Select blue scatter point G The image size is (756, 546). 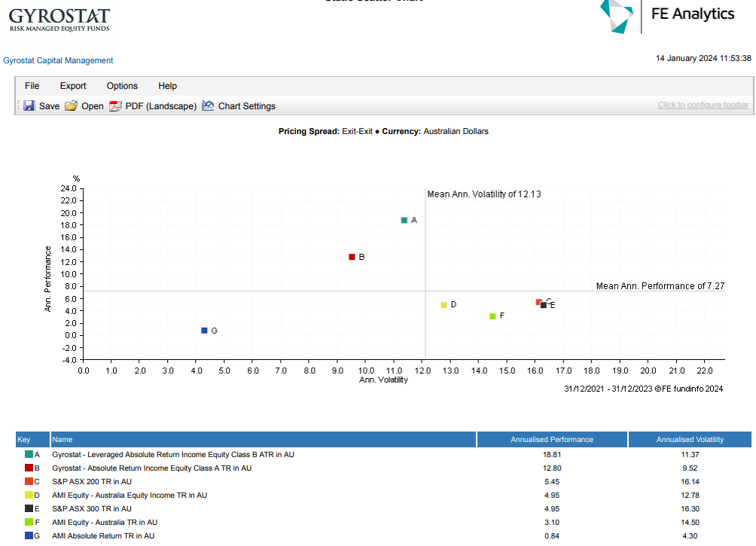click(204, 331)
